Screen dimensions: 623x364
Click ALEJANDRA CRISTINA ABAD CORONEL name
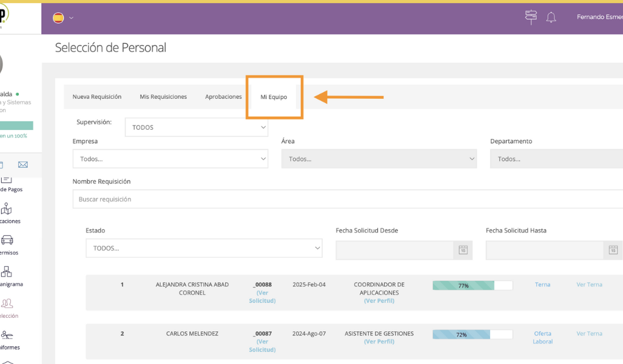pos(192,289)
